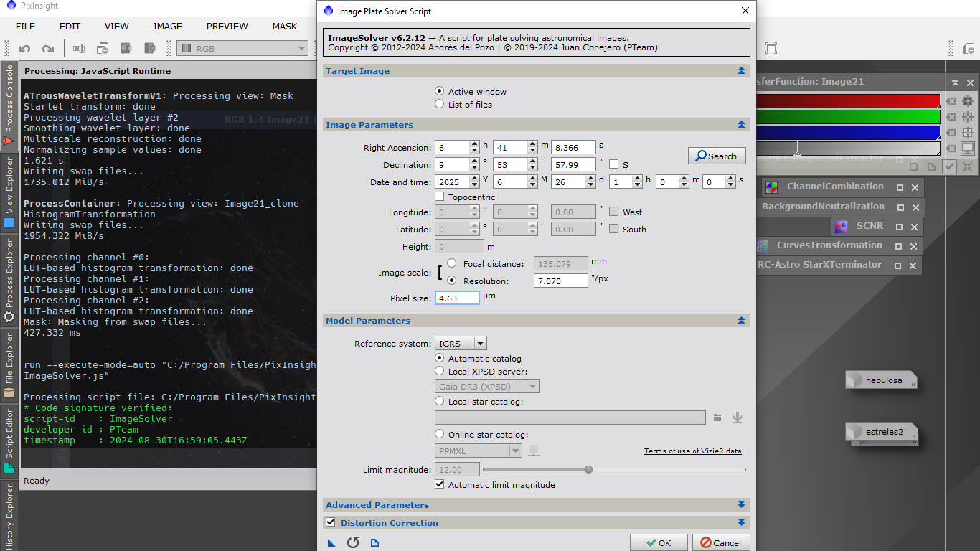Open the Process Console side tab
This screenshot has height=551, width=980.
[9, 105]
